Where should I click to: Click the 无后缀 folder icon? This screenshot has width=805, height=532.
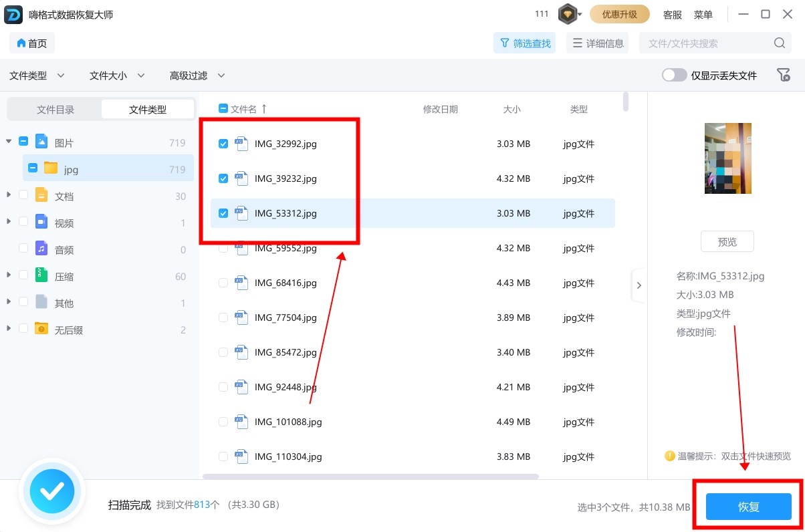tap(41, 328)
